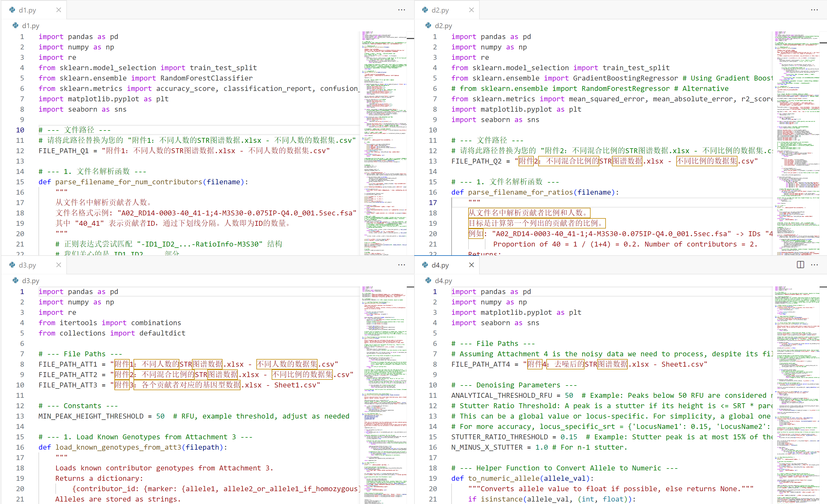Open More Actions menu in d3.py group
The height and width of the screenshot is (504, 827).
401,265
